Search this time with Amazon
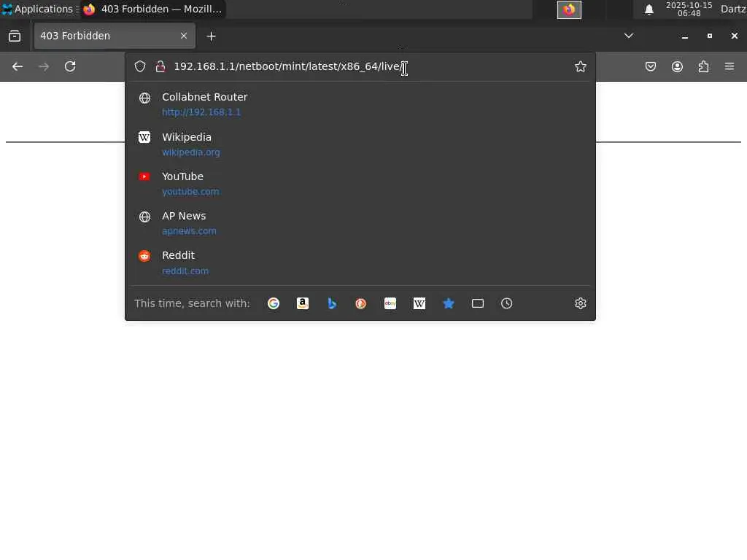The height and width of the screenshot is (560, 747). 303,303
